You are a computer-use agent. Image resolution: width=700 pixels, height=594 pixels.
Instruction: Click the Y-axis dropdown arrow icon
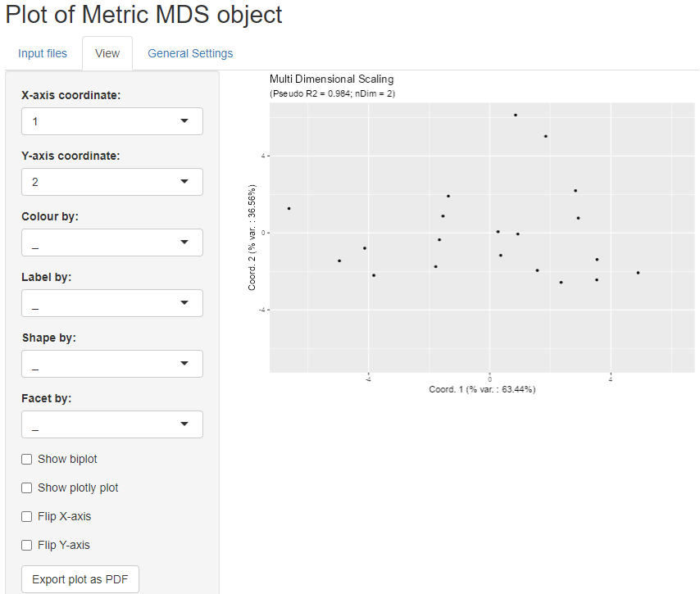point(184,182)
